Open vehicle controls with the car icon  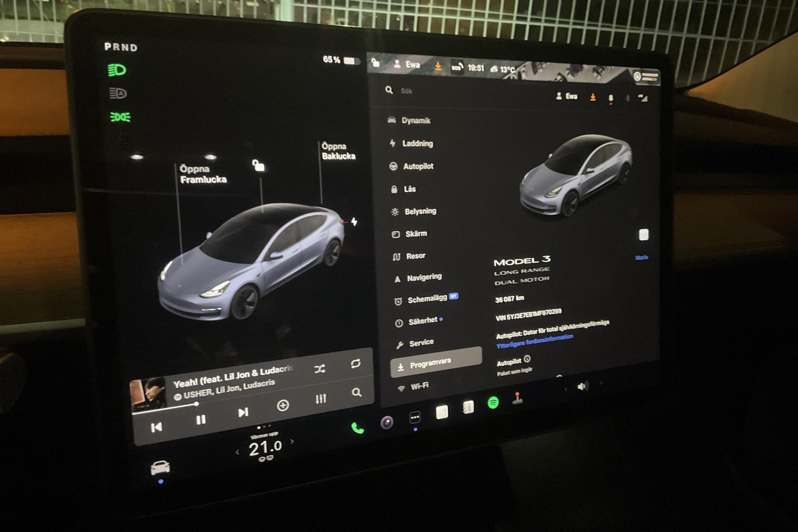coord(160,468)
